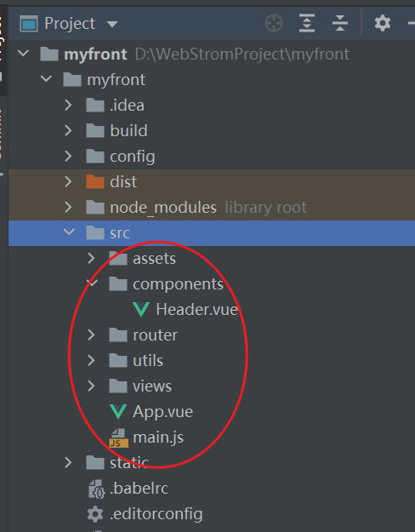
Task: Click the .idea folder icon
Action: click(x=95, y=105)
